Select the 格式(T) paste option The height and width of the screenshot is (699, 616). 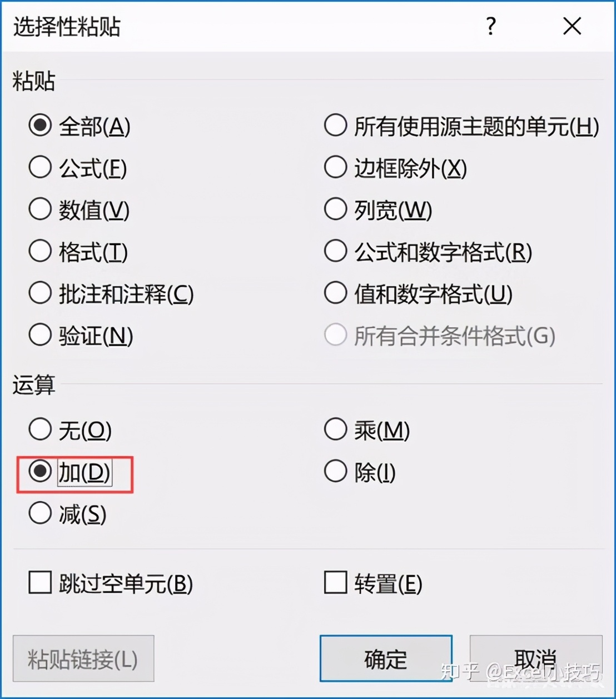coord(40,251)
